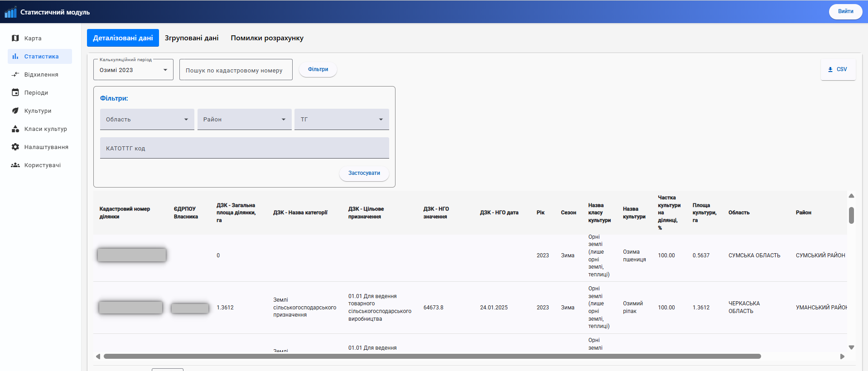868x371 pixels.
Task: Open the Область filter dropdown
Action: click(147, 119)
